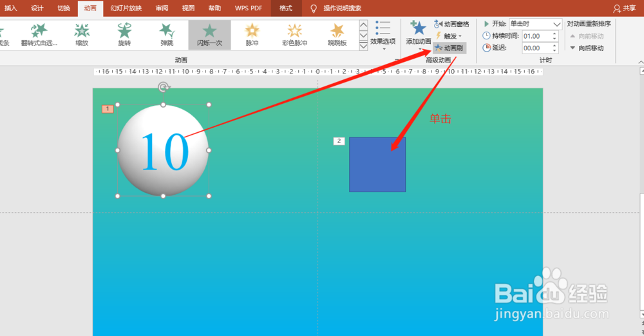644x336 pixels.
Task: Open the 切换 ribbon tab
Action: tap(63, 8)
